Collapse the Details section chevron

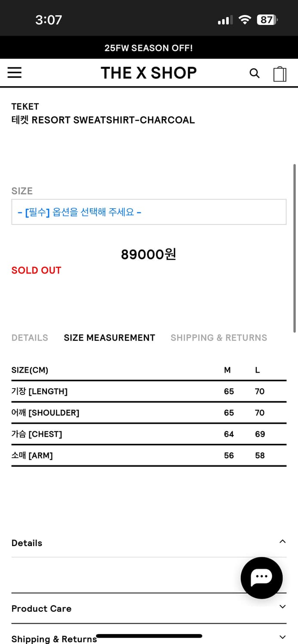283,541
